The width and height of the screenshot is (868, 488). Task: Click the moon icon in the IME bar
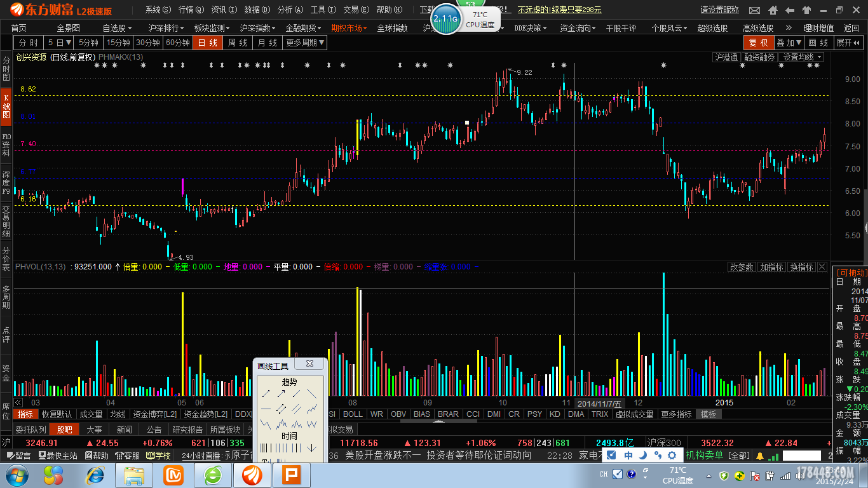(643, 455)
